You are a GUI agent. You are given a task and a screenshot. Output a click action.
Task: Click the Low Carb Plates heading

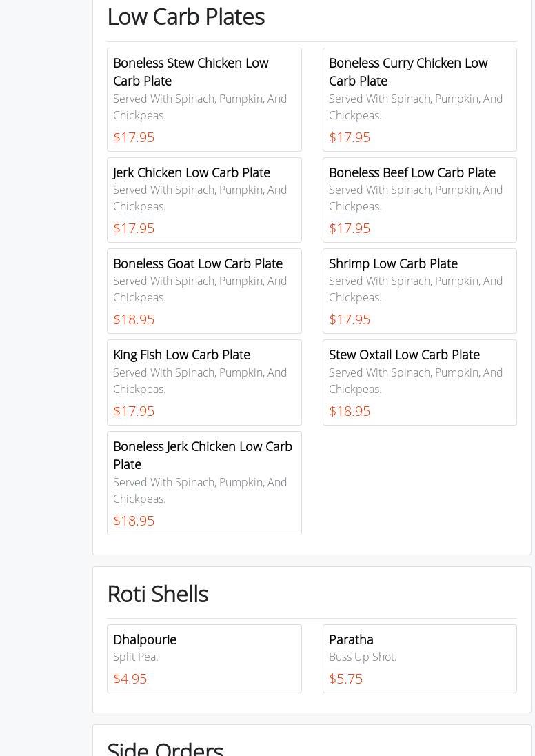[185, 17]
